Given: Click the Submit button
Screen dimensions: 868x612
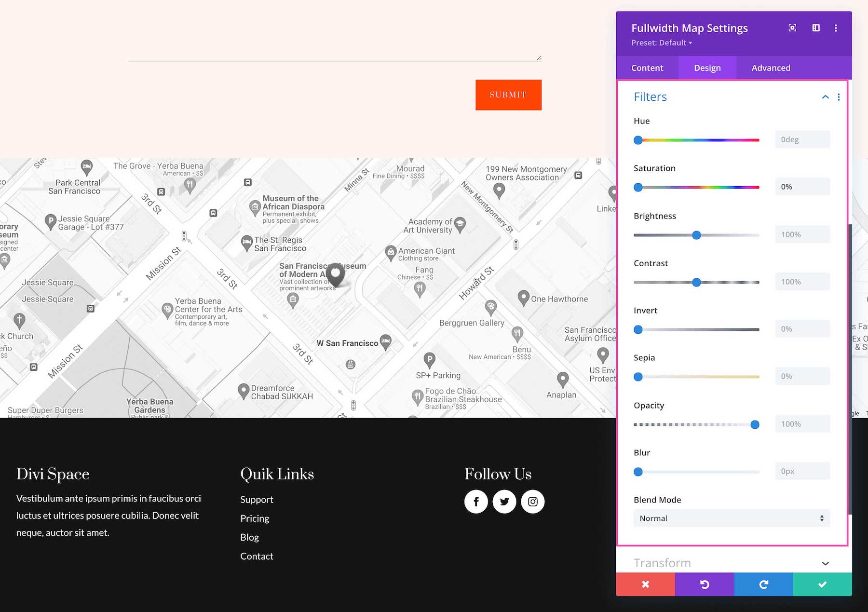Looking at the screenshot, I should 508,95.
